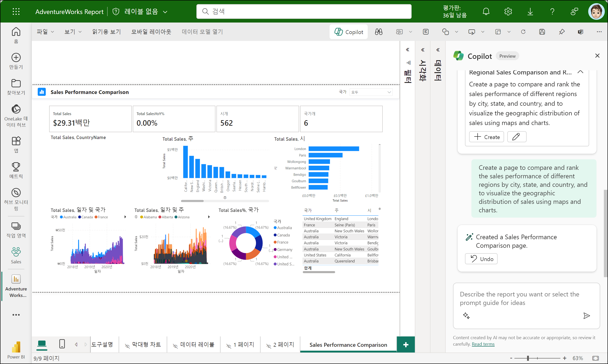
Task: Click the binoculars explore icon
Action: 379,32
